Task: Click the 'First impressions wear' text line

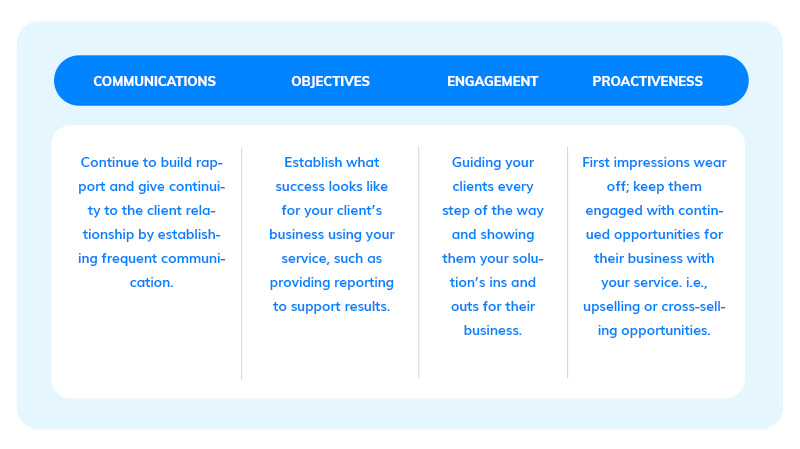Action: tap(654, 162)
